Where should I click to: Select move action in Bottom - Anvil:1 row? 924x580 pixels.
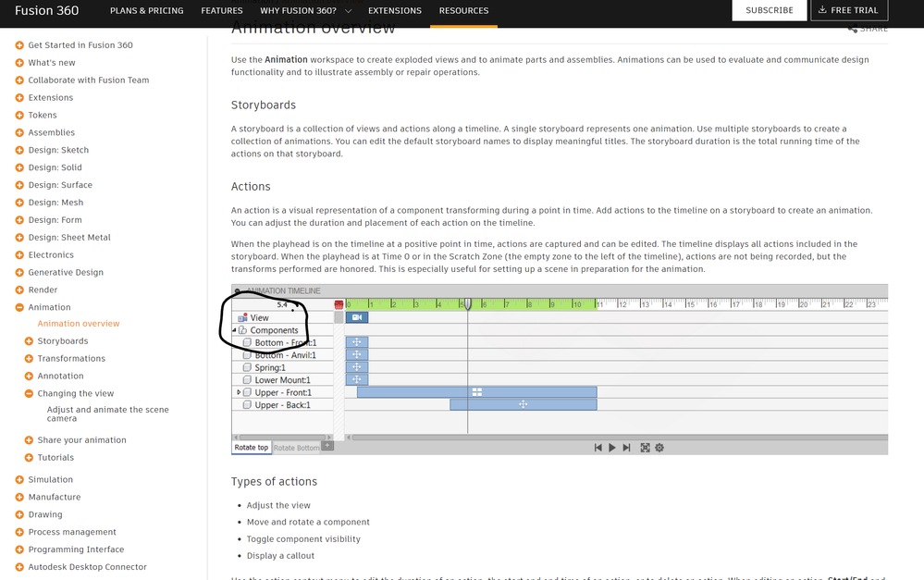pos(357,354)
